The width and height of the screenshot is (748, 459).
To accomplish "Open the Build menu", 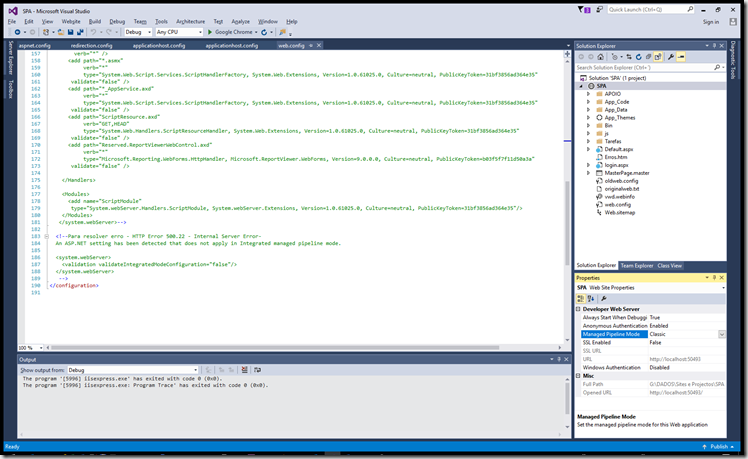I will [95, 21].
